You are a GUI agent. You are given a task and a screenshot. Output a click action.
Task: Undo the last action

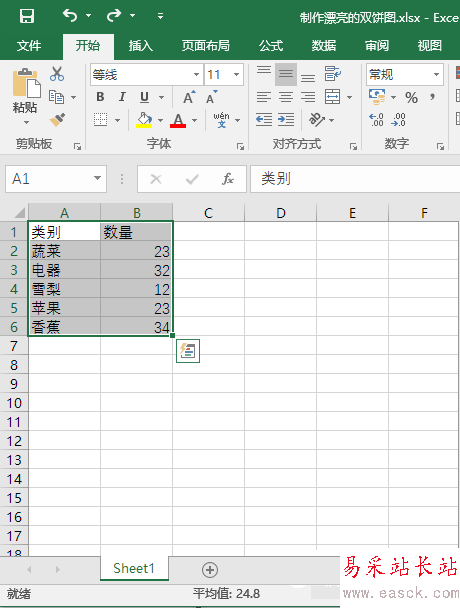[70, 16]
